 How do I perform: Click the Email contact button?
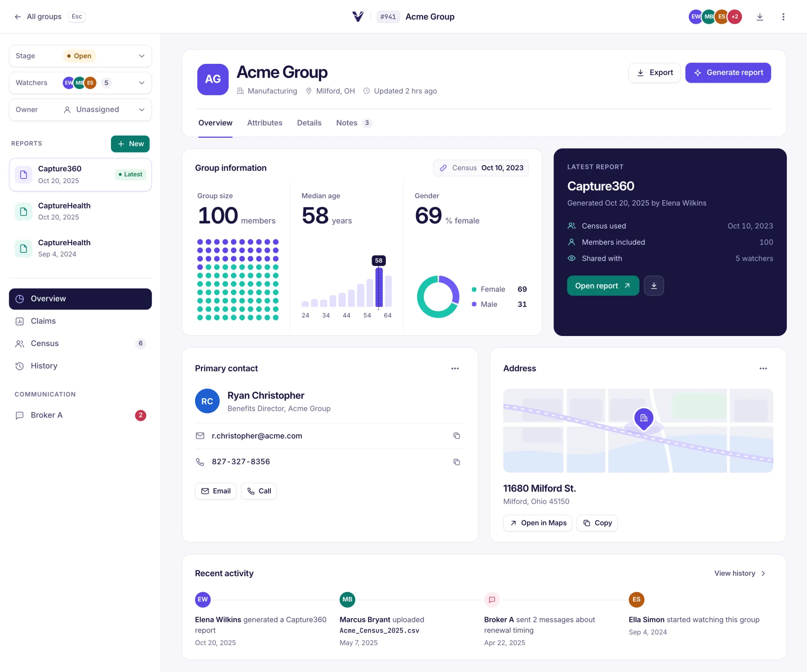point(216,491)
